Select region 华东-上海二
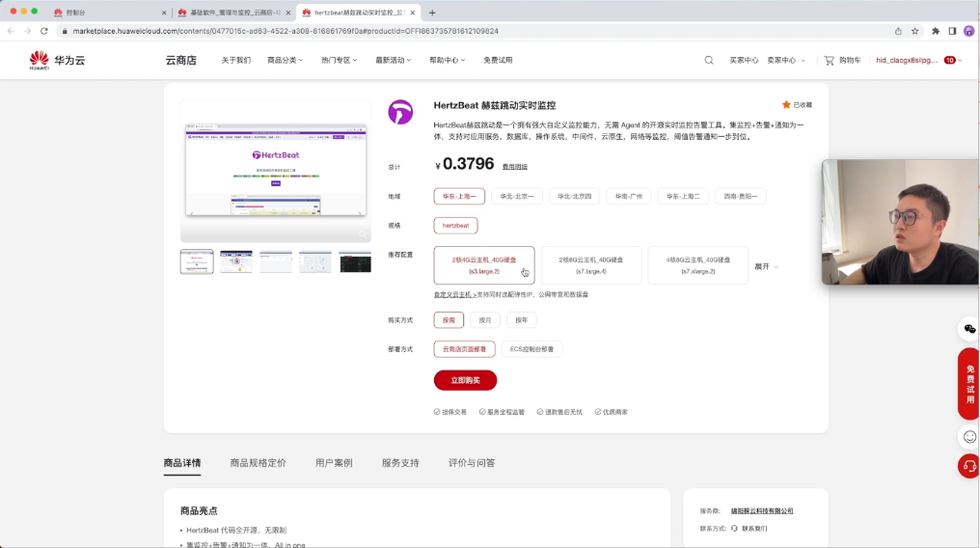Screen dimensions: 980x548 point(683,196)
